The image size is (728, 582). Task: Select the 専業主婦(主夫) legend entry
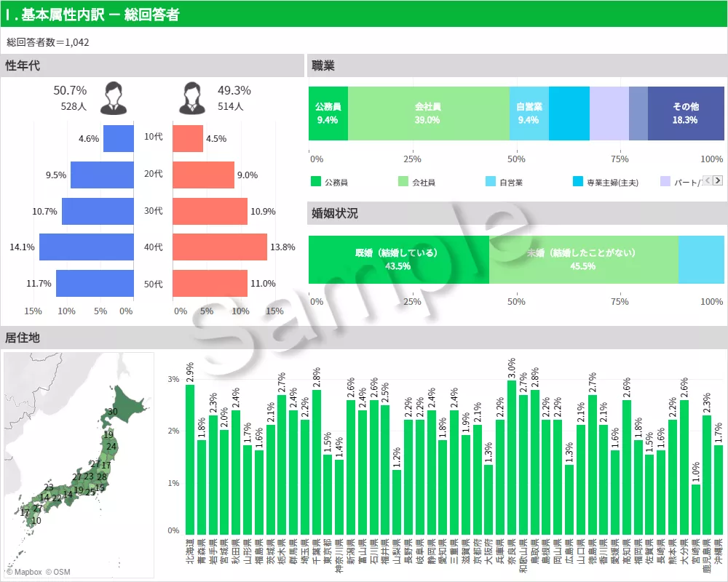coord(612,183)
